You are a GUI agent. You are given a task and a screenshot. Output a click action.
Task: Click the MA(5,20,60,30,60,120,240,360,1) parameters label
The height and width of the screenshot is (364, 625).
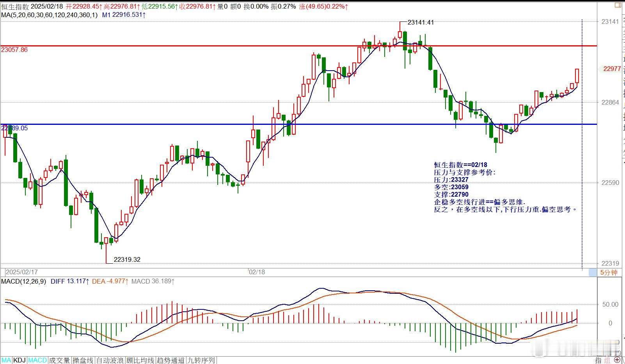tap(49, 15)
